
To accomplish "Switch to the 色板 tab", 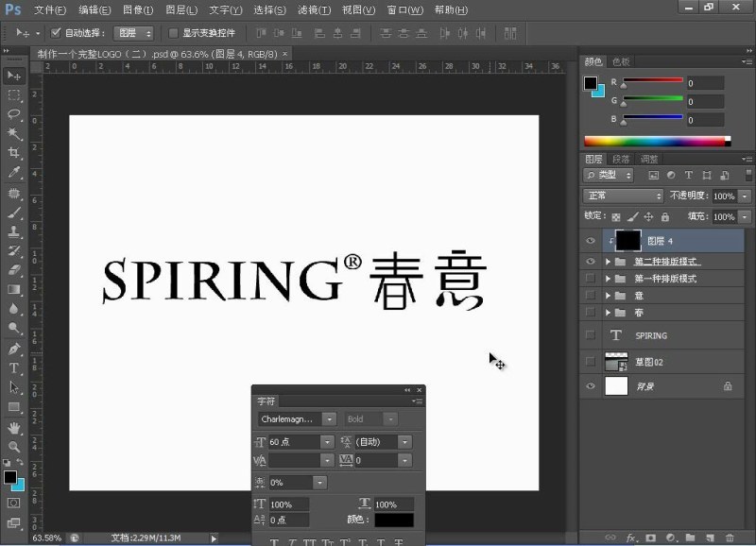I will (619, 60).
